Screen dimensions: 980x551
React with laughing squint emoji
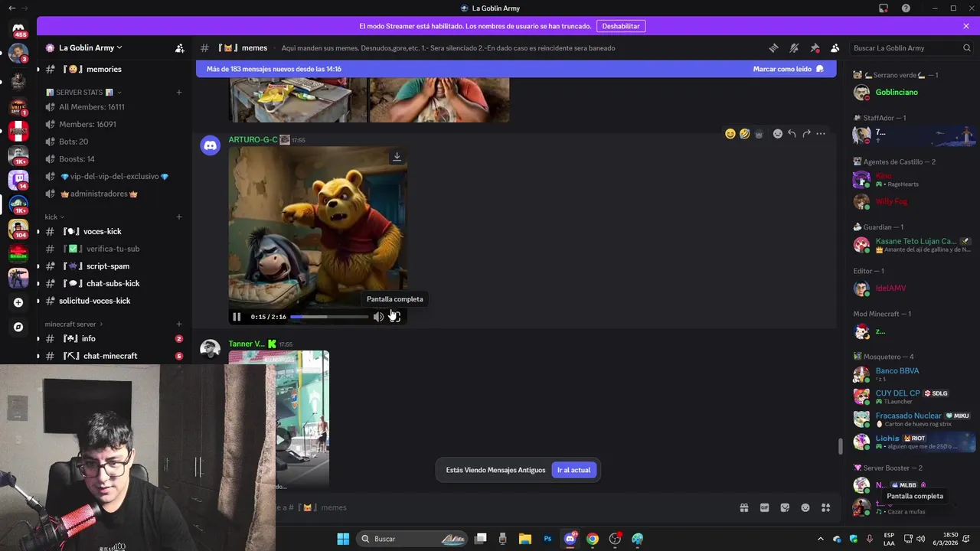[x=730, y=134]
